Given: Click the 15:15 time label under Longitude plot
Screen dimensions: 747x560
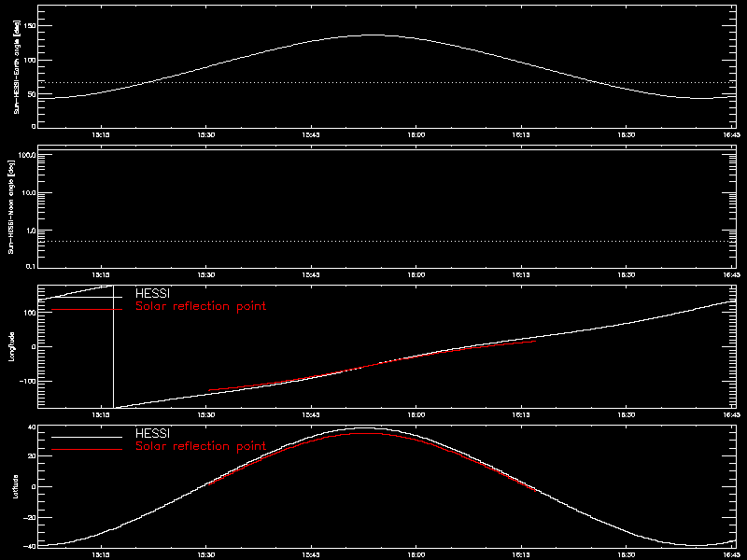Looking at the screenshot, I should pyautogui.click(x=101, y=415).
